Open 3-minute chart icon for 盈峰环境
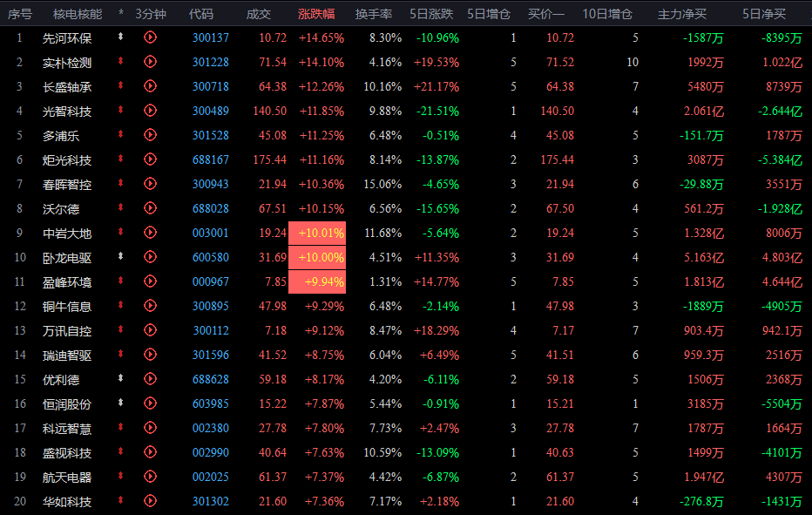 [150, 281]
